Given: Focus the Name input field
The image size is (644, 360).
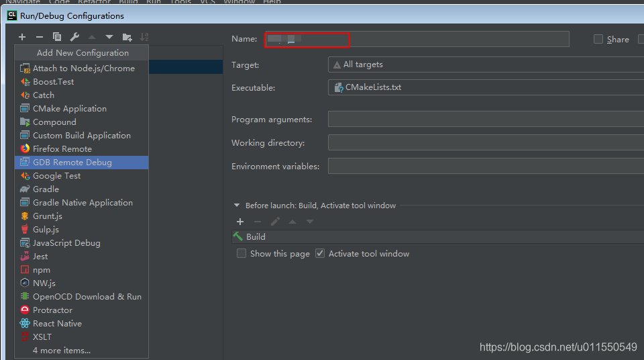Looking at the screenshot, I should coord(417,39).
